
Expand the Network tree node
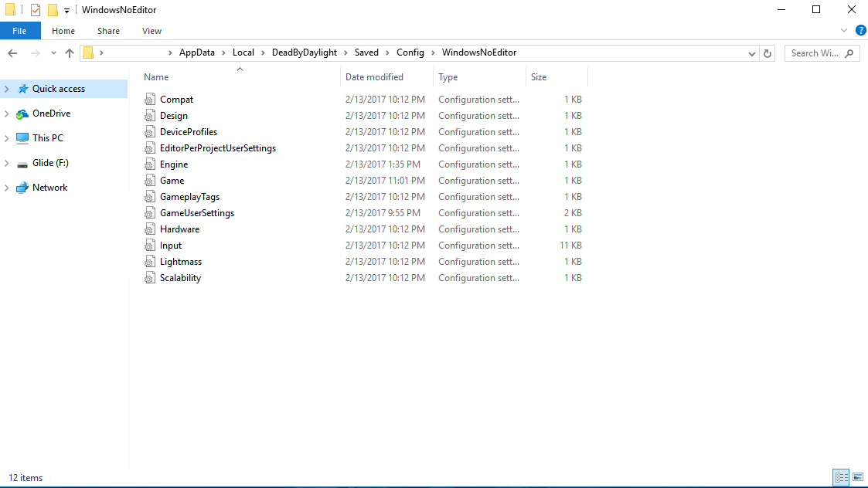[7, 188]
